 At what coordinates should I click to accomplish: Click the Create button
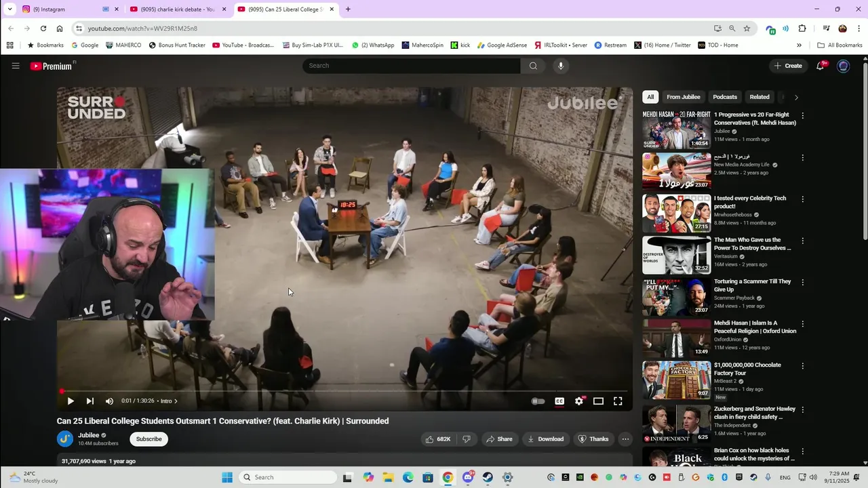point(789,66)
